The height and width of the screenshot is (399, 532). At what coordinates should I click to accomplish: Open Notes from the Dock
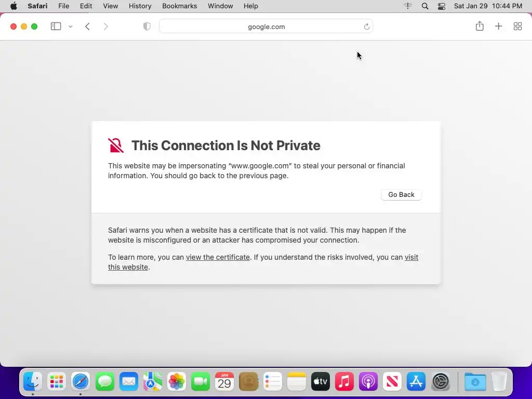coord(297,381)
